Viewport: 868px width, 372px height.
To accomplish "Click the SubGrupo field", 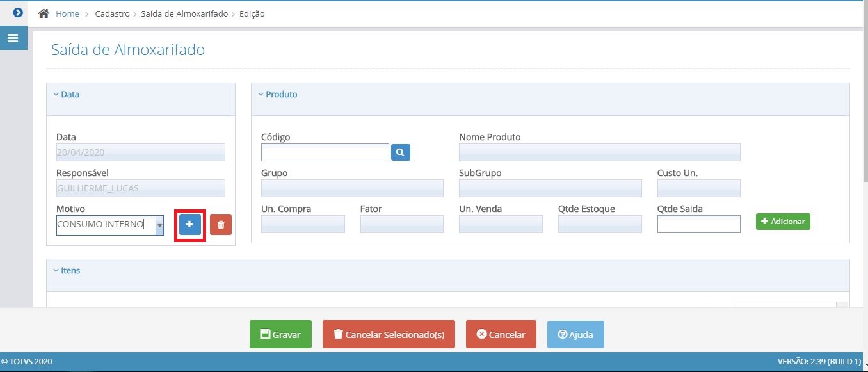I will point(551,188).
